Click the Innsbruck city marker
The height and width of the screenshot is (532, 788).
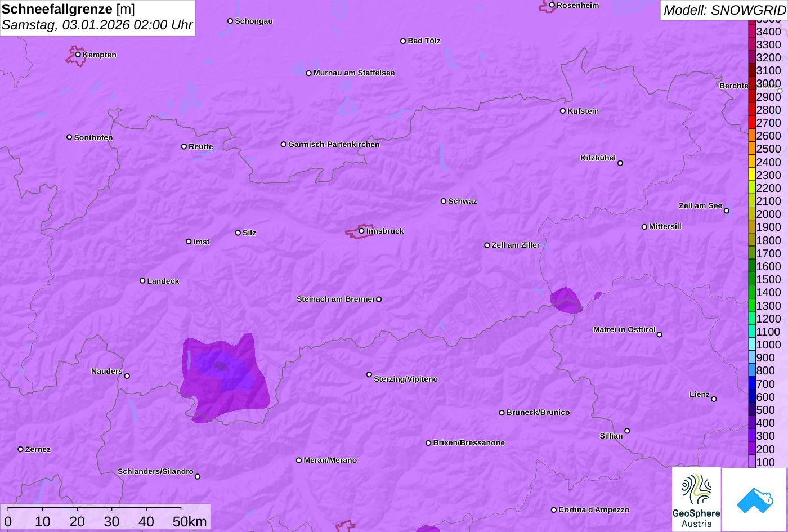point(361,231)
